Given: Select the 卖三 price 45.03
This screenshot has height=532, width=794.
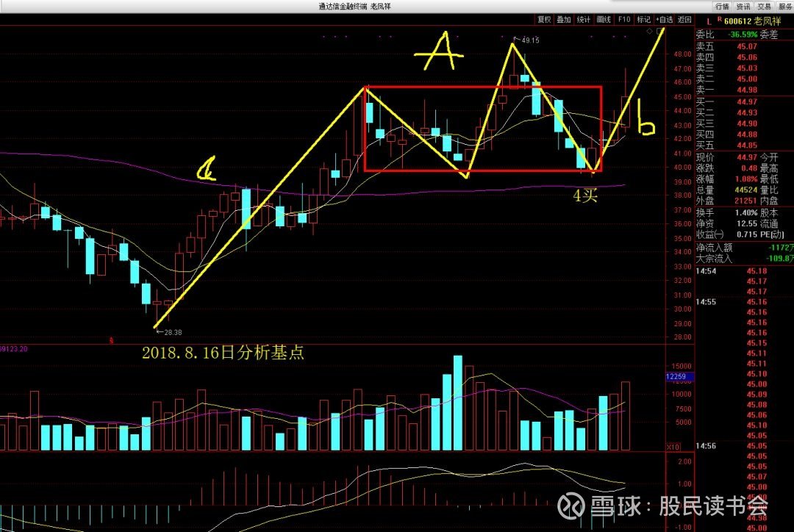Looking at the screenshot, I should [x=747, y=68].
